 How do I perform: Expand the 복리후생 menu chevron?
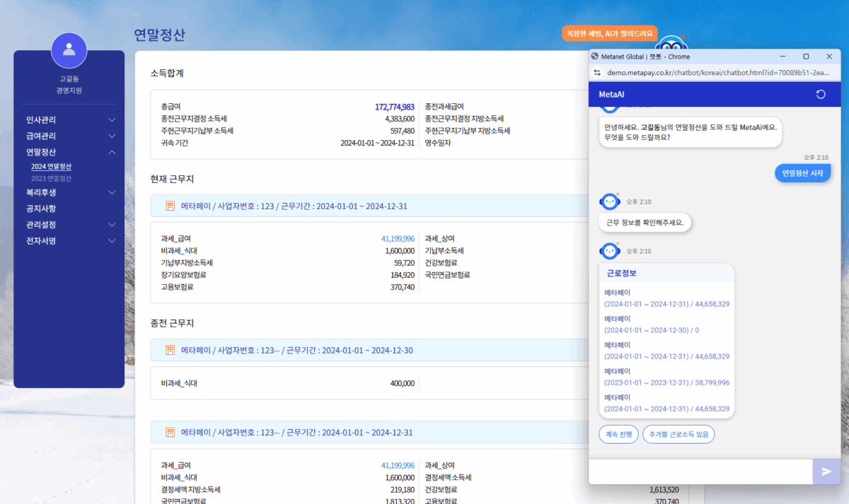111,192
